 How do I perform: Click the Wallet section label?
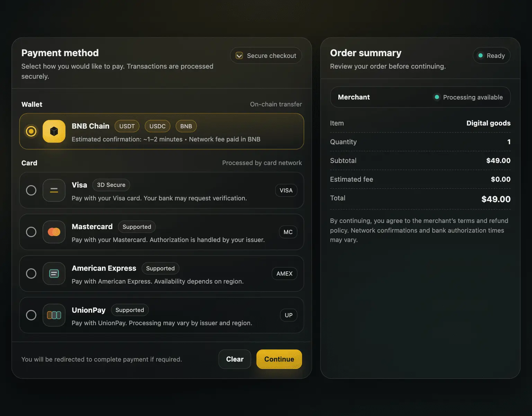pyautogui.click(x=32, y=104)
